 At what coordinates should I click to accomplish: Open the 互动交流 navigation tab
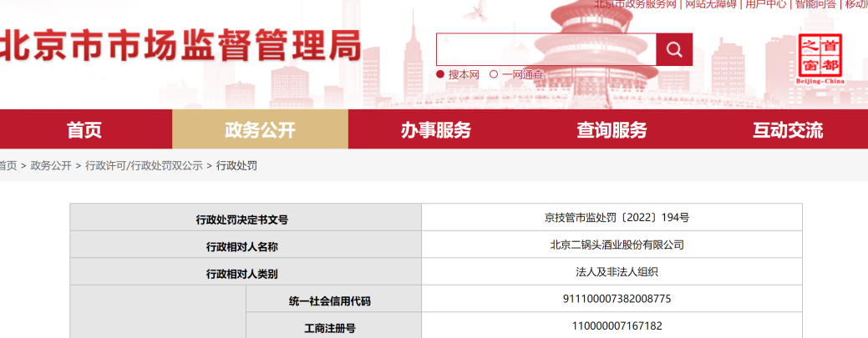(x=787, y=130)
